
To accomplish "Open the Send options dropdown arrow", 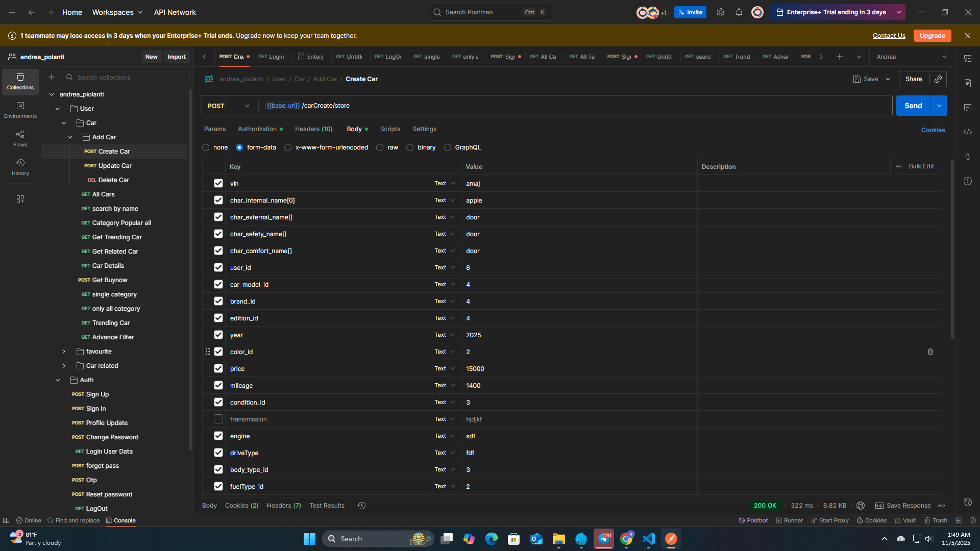I will click(x=939, y=106).
